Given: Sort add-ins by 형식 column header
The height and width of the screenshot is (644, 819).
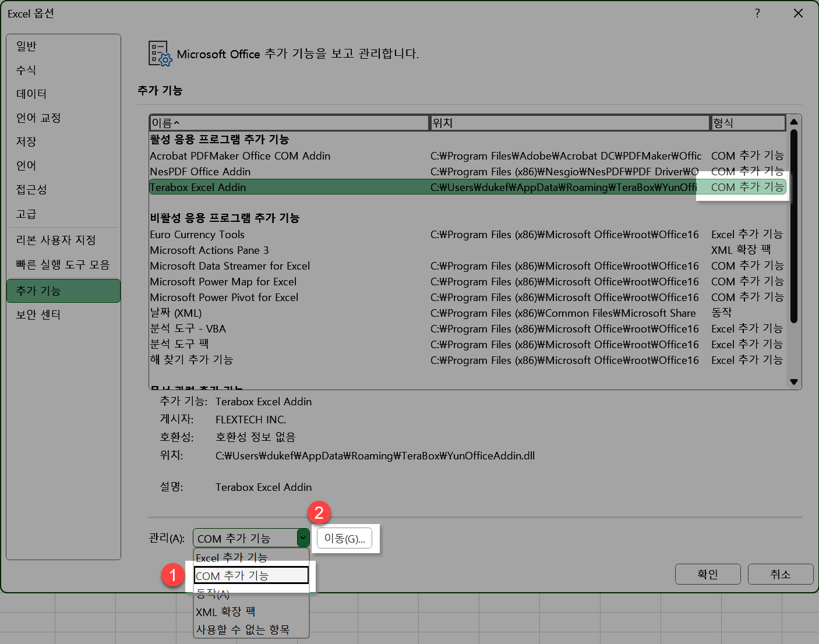Looking at the screenshot, I should [x=749, y=123].
